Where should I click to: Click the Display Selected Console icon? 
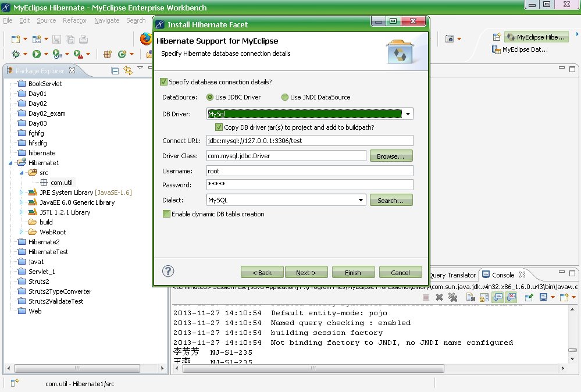click(543, 297)
